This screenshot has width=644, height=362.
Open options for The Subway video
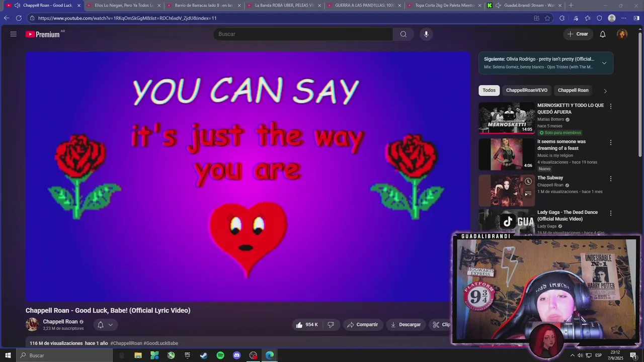click(611, 178)
